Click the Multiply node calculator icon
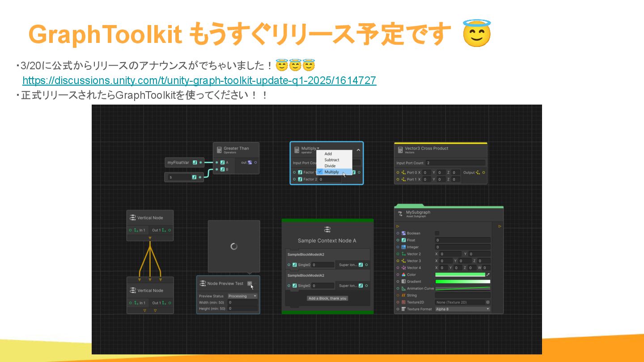Screen dimensions: 644x362 (297, 150)
